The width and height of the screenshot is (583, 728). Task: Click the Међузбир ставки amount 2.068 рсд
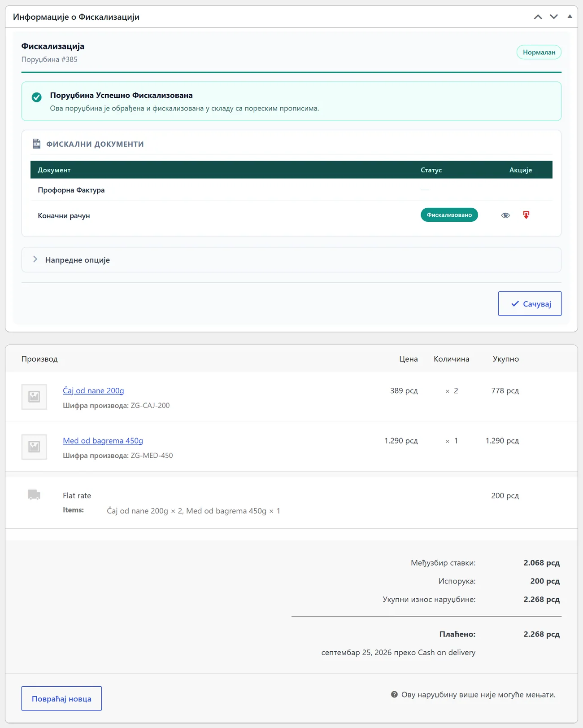point(541,563)
